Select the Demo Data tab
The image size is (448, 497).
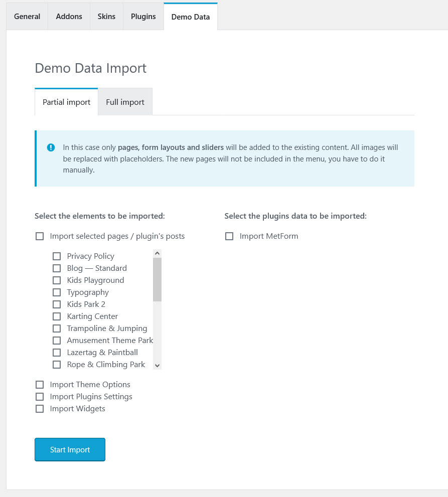pyautogui.click(x=191, y=17)
